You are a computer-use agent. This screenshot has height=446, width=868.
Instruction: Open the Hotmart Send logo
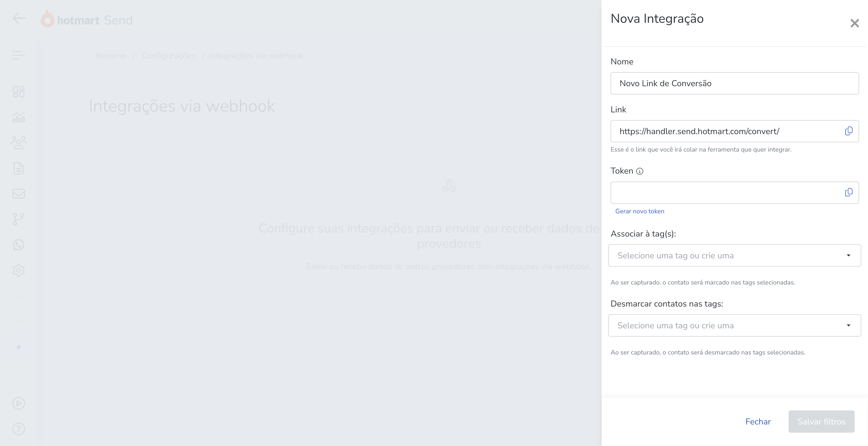87,19
